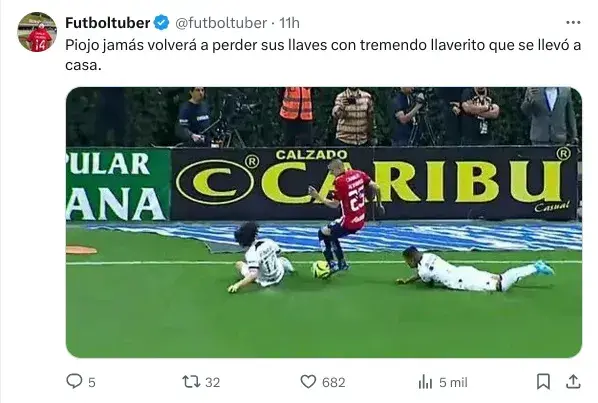Click the 11h timestamp of the tweet
The width and height of the screenshot is (598, 403).
(289, 23)
